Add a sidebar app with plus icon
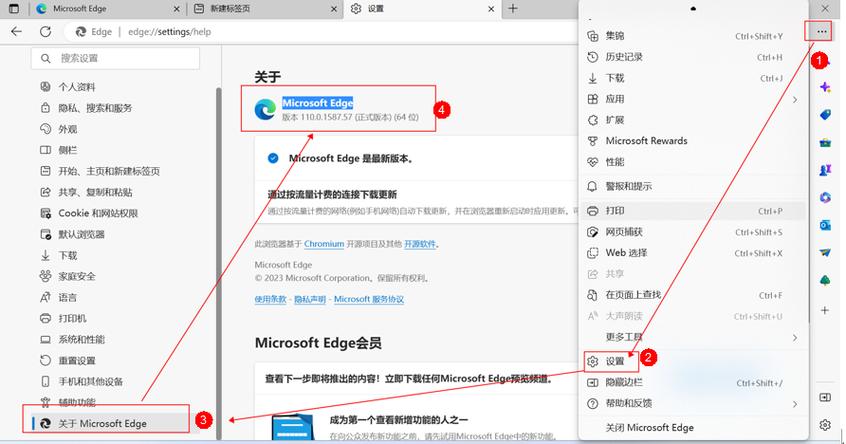 825,310
